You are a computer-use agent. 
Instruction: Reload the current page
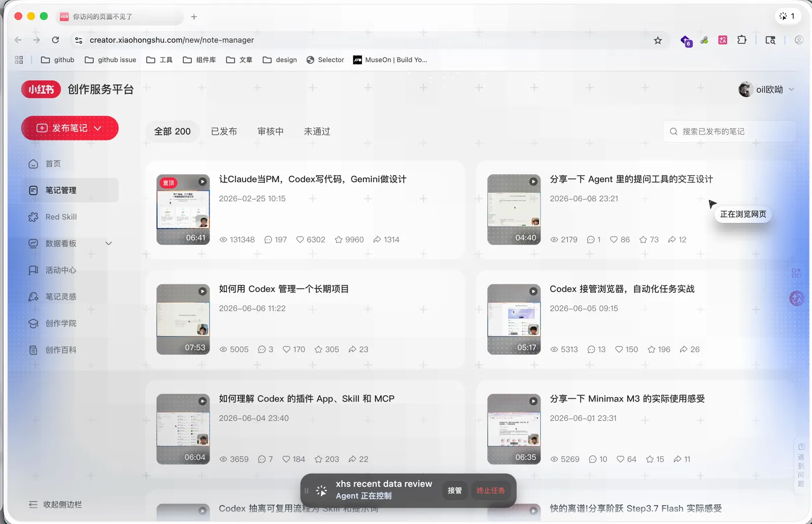(55, 40)
